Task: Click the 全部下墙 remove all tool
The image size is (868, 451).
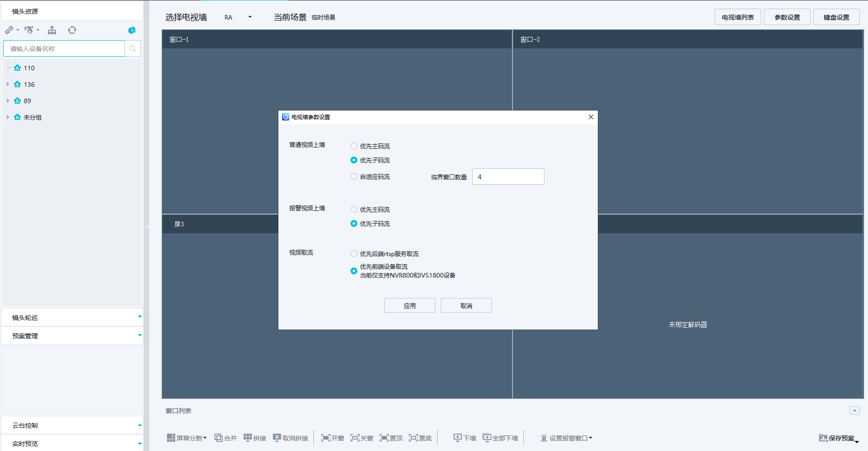Action: [x=500, y=438]
